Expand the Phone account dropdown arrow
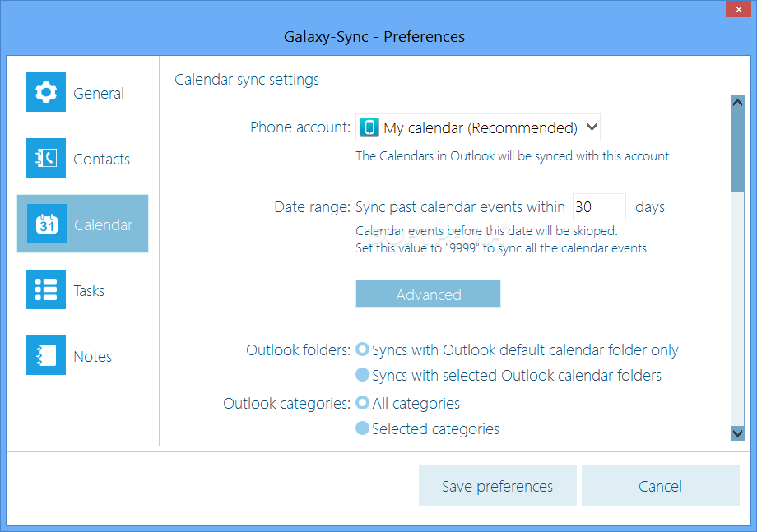The image size is (757, 532). pyautogui.click(x=592, y=127)
